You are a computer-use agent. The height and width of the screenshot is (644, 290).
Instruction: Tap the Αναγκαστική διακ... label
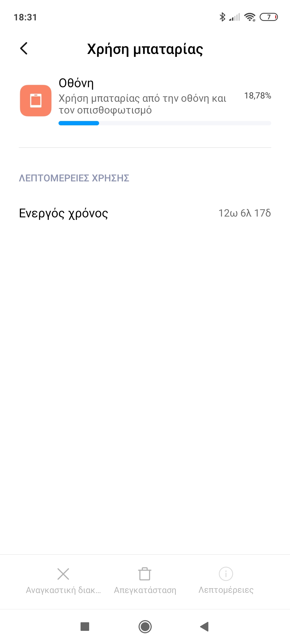(x=63, y=590)
